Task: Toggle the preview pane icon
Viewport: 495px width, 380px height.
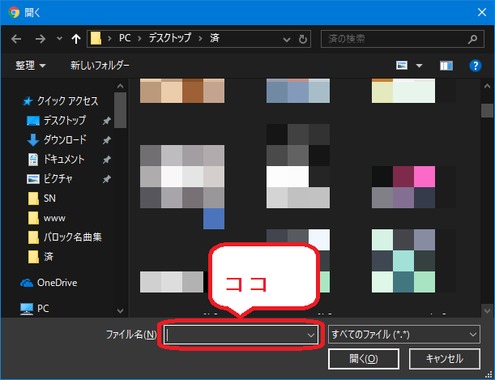Action: click(446, 66)
